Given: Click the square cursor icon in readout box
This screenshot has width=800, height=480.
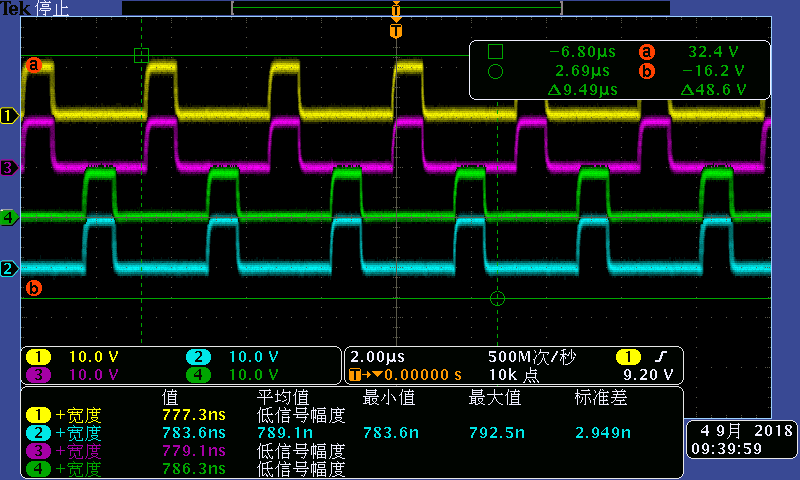Looking at the screenshot, I should pyautogui.click(x=495, y=52).
